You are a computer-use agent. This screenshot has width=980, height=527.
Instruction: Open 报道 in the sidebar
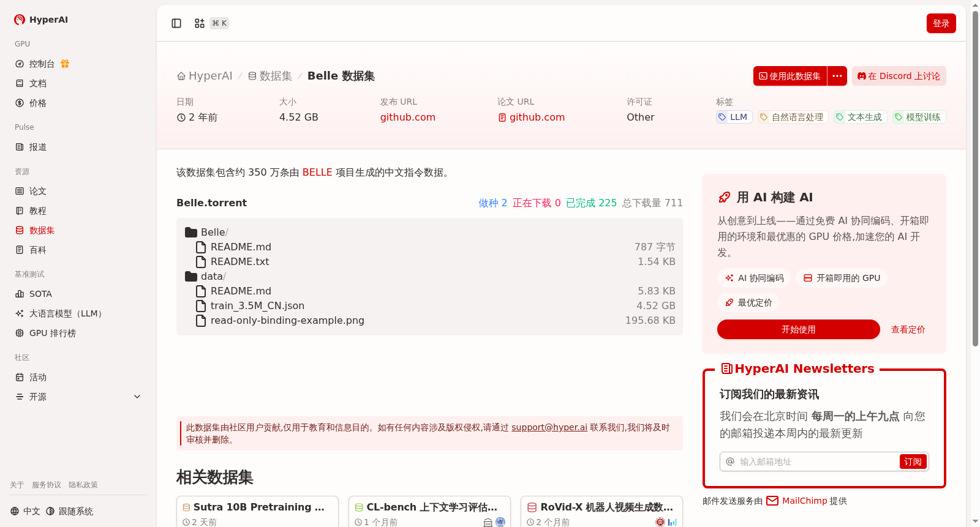click(x=31, y=147)
